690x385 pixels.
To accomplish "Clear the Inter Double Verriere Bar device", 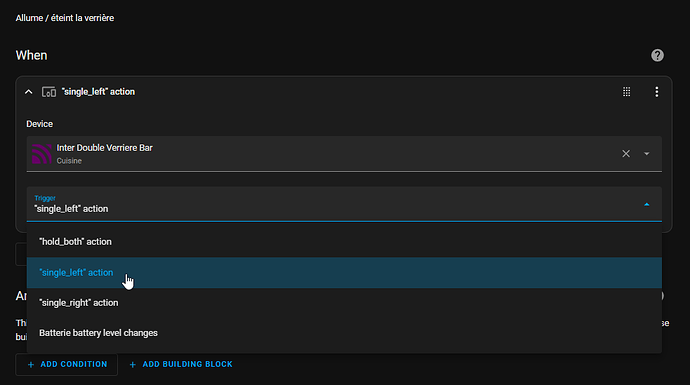I will pos(626,154).
